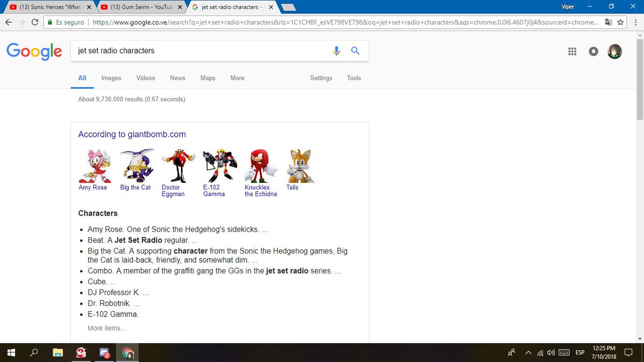The height and width of the screenshot is (362, 644).
Task: Switch to News results
Action: pos(178,78)
